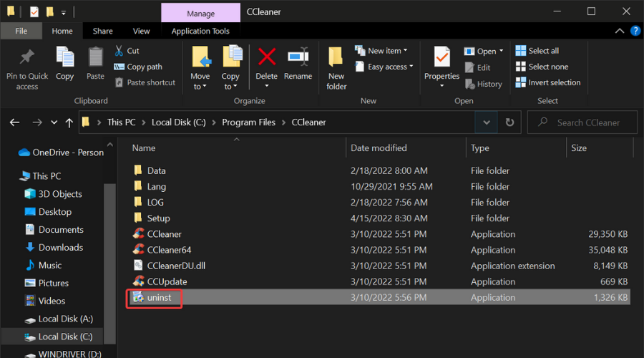Switch to the Home tab
Screen dimensions: 644x358
[62, 31]
